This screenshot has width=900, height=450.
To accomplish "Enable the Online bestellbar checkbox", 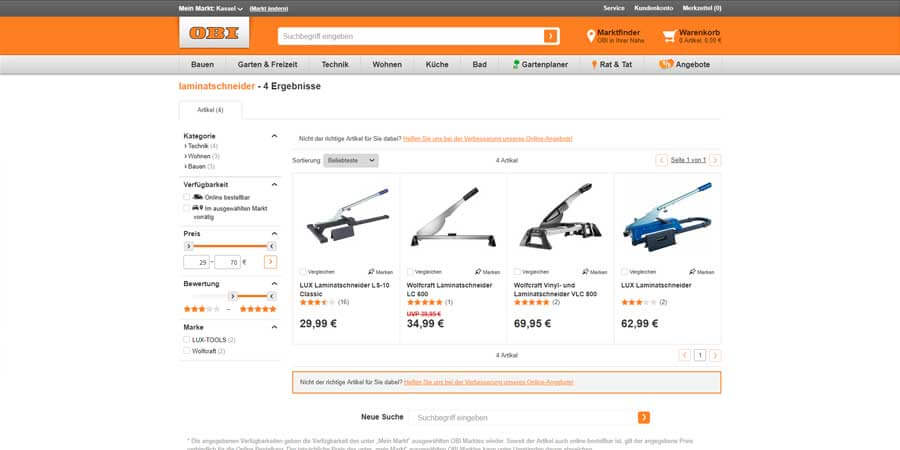I will click(187, 197).
